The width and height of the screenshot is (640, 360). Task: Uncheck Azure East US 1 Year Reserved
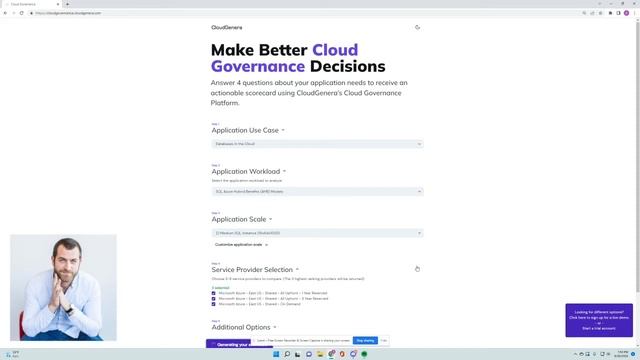coord(213,293)
